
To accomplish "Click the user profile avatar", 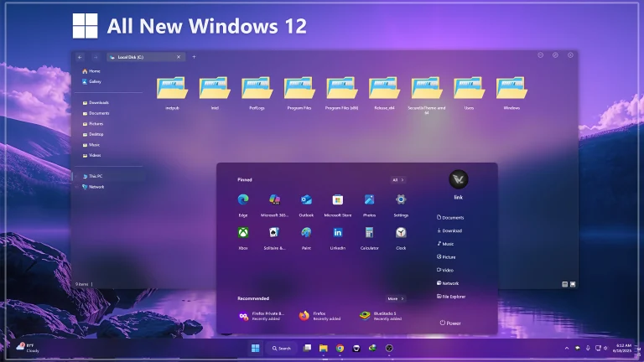I will pyautogui.click(x=459, y=179).
